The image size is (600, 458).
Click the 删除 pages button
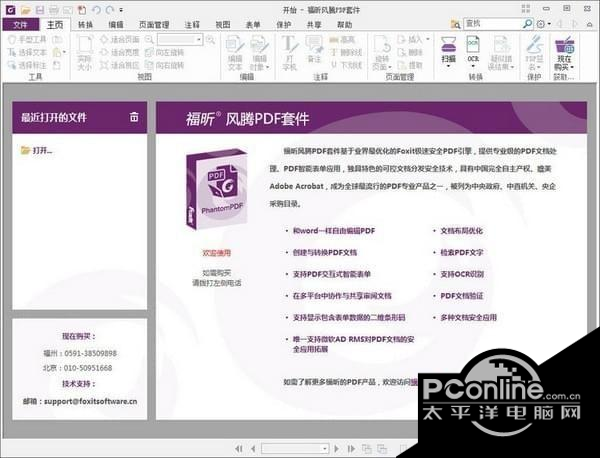point(410,52)
